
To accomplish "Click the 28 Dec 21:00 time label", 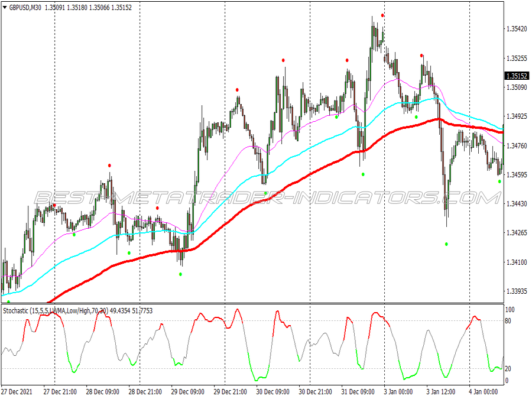I will point(145,391).
